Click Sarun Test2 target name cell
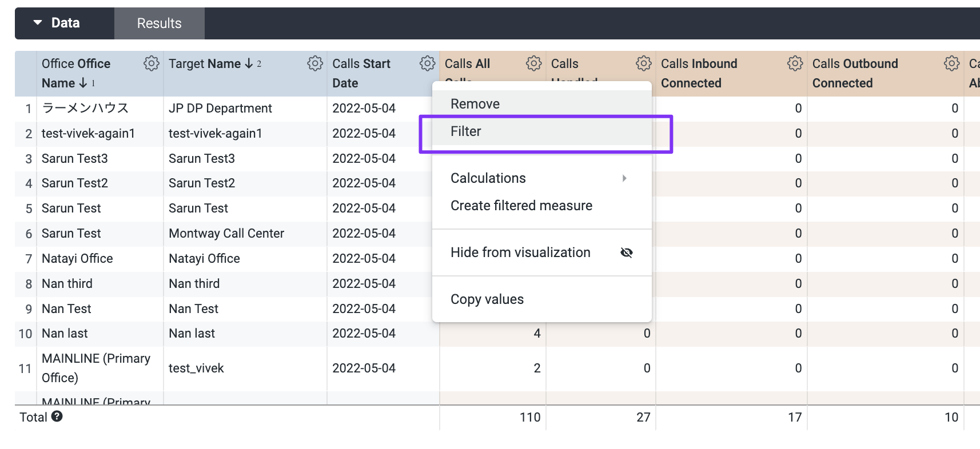Viewport: 980px width, 449px height. (x=202, y=183)
